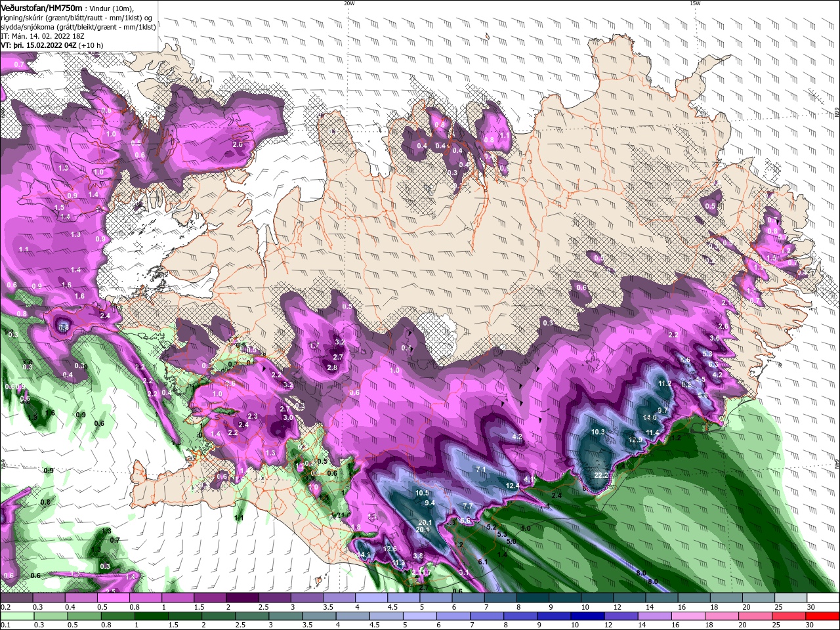The height and width of the screenshot is (630, 840).
Task: Click the 'VT: þri. 15.02.2022 04Z' valid time
Action: tap(39, 45)
